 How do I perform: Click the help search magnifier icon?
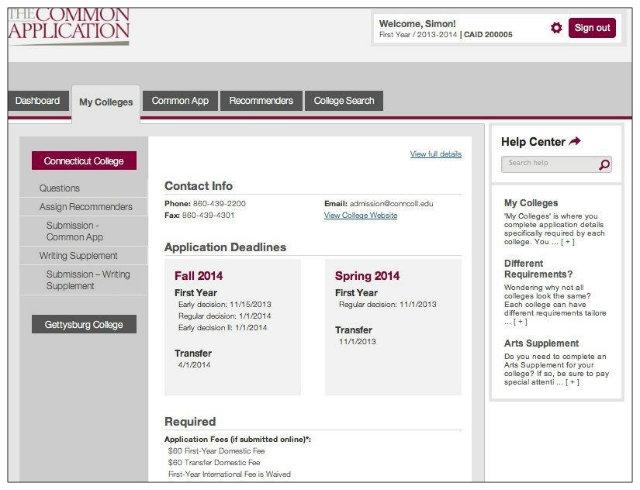click(604, 165)
